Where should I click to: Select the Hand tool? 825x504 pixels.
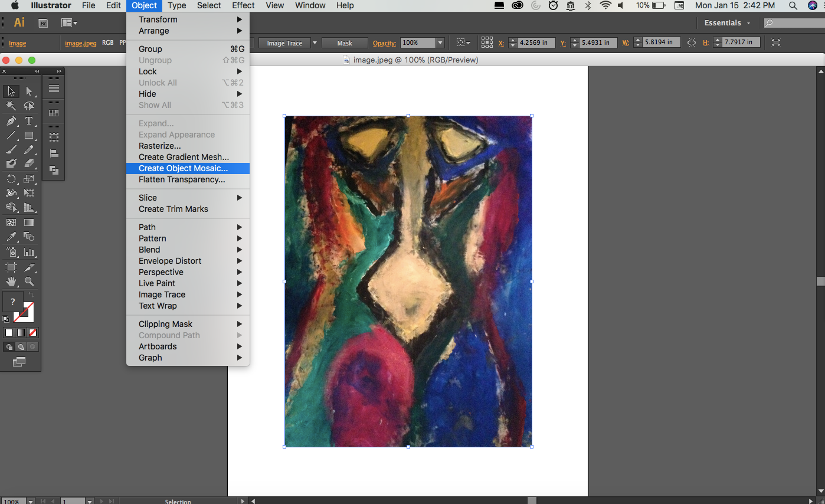click(x=11, y=282)
